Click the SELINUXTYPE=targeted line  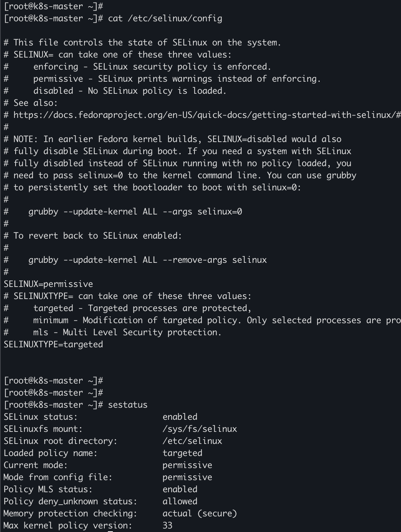pyautogui.click(x=53, y=344)
